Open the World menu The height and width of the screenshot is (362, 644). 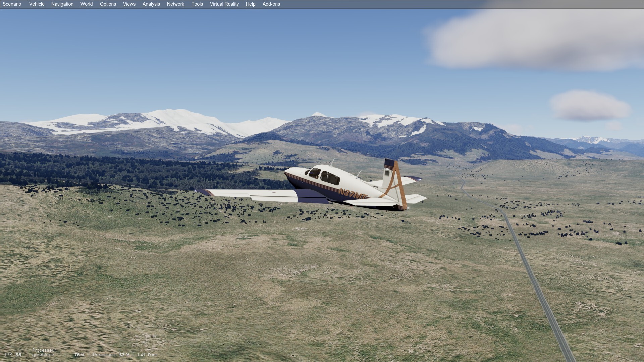[x=86, y=4]
